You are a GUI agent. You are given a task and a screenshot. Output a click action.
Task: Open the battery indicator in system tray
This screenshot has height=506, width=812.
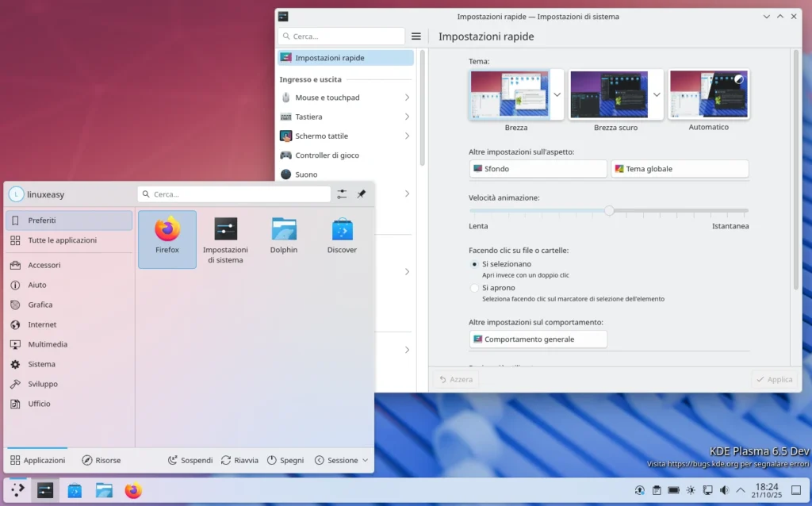[x=674, y=490]
